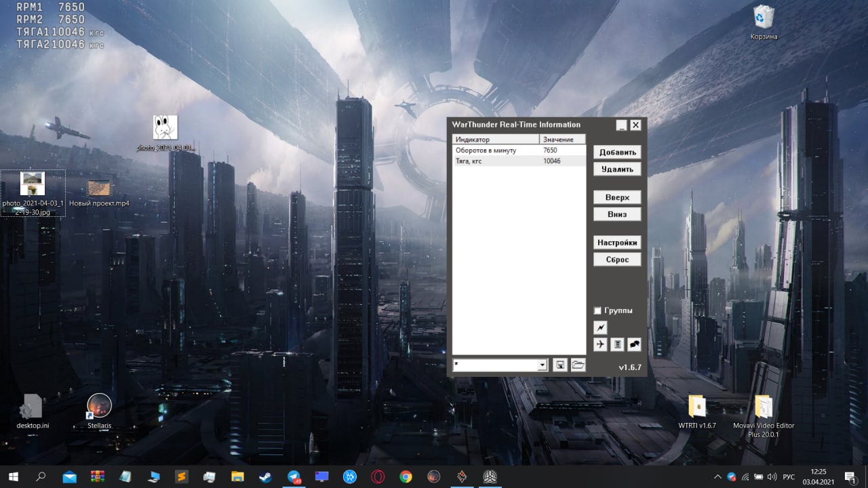This screenshot has height=488, width=868.
Task: Click the volume icon in system tray
Action: tap(772, 477)
